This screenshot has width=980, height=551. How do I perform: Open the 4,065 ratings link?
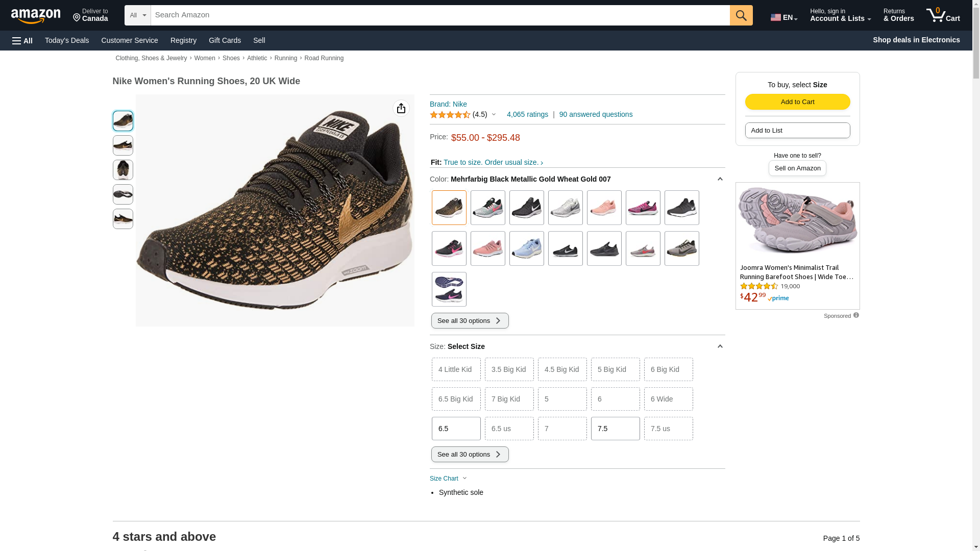527,114
